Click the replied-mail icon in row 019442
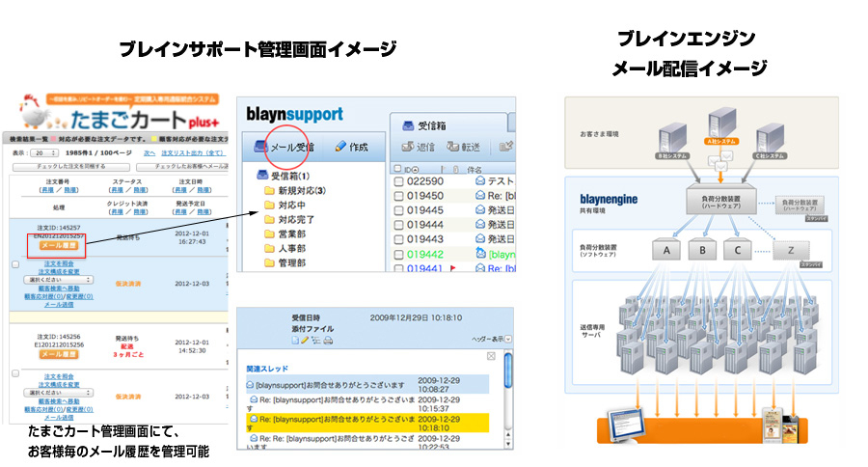 480,253
